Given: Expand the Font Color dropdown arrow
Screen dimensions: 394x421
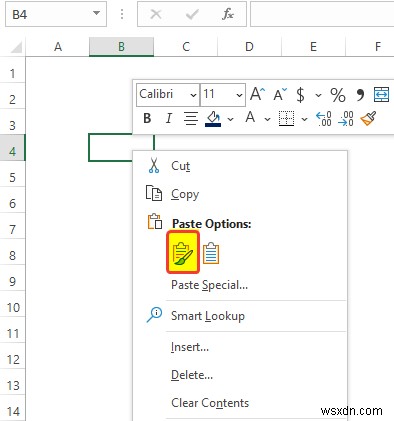Looking at the screenshot, I should [267, 119].
